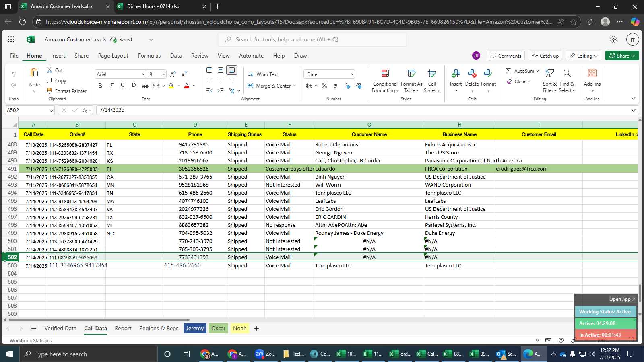
Task: Open the all sheets list icon
Action: tap(34, 328)
